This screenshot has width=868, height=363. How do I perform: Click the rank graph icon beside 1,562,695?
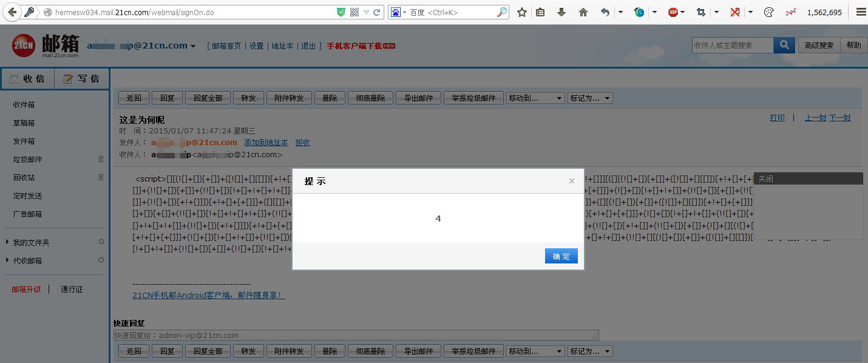790,12
